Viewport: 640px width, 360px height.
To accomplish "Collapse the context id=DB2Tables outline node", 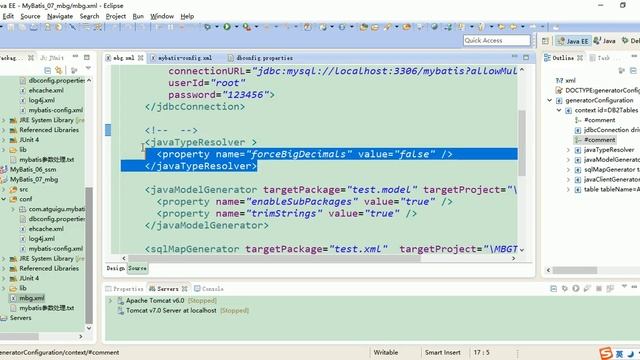I will pyautogui.click(x=559, y=110).
